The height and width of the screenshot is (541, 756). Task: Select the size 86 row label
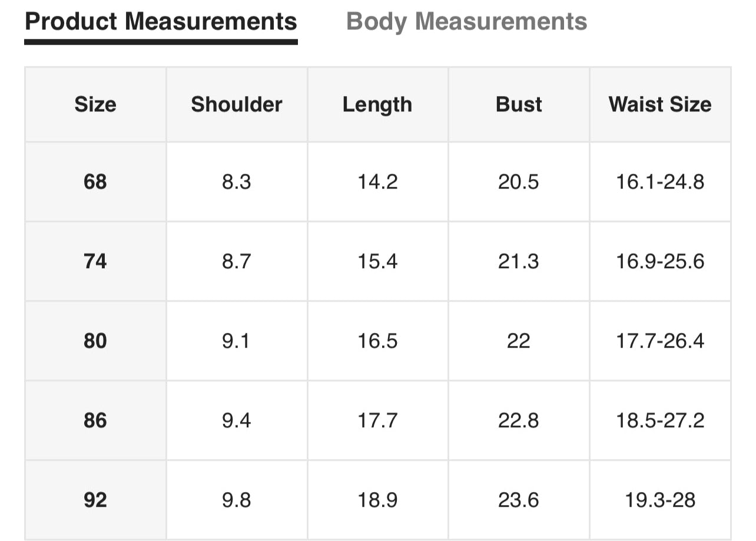(x=95, y=420)
